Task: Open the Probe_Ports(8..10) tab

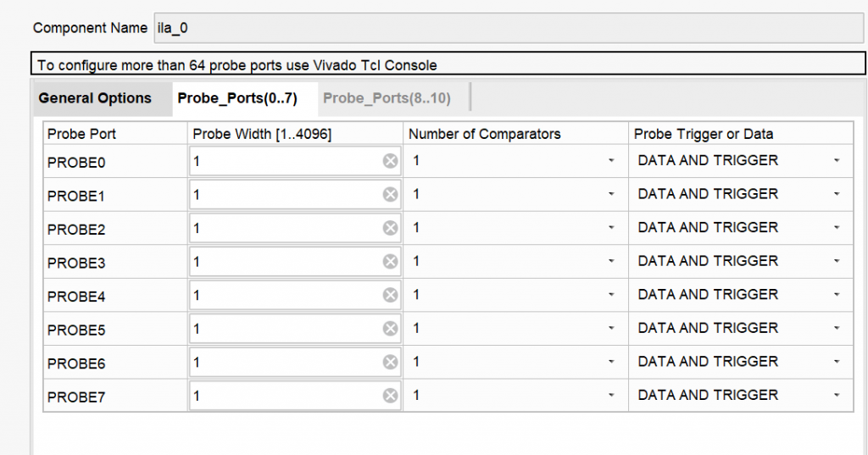Action: coord(387,98)
